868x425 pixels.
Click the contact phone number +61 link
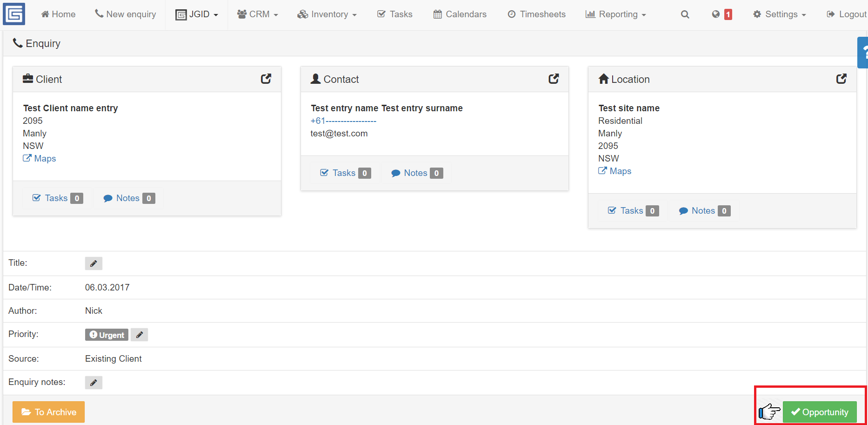click(x=343, y=121)
